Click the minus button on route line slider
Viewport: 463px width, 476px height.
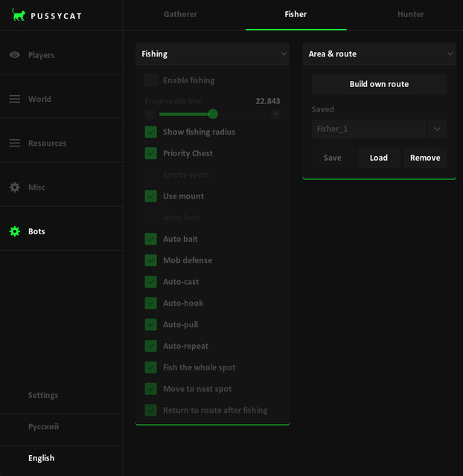click(x=150, y=114)
